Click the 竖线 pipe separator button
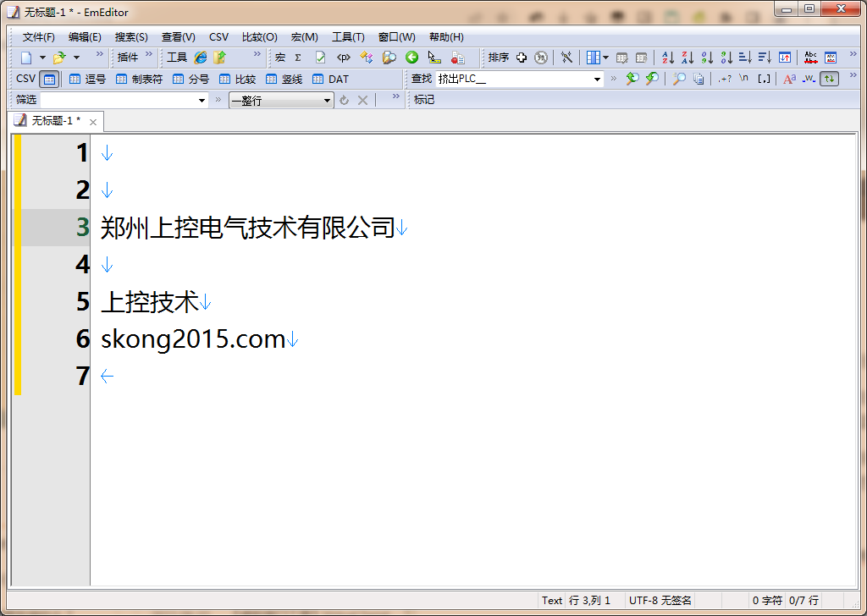 click(284, 79)
